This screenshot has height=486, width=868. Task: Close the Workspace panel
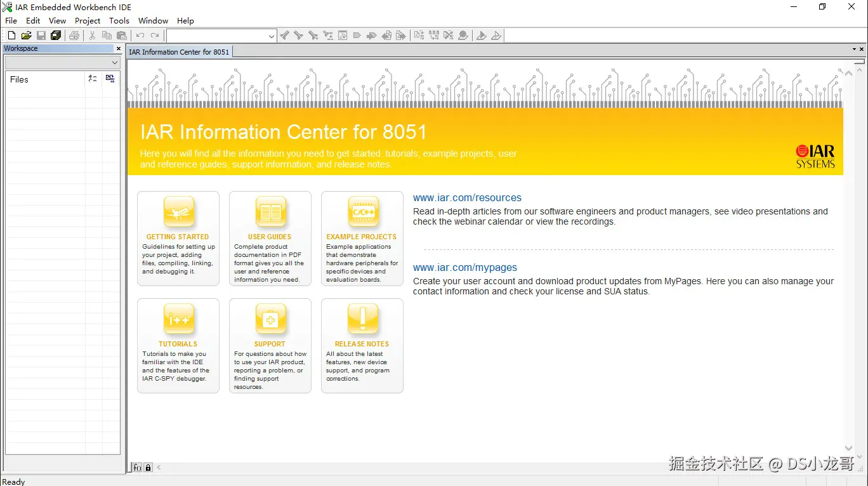(118, 48)
